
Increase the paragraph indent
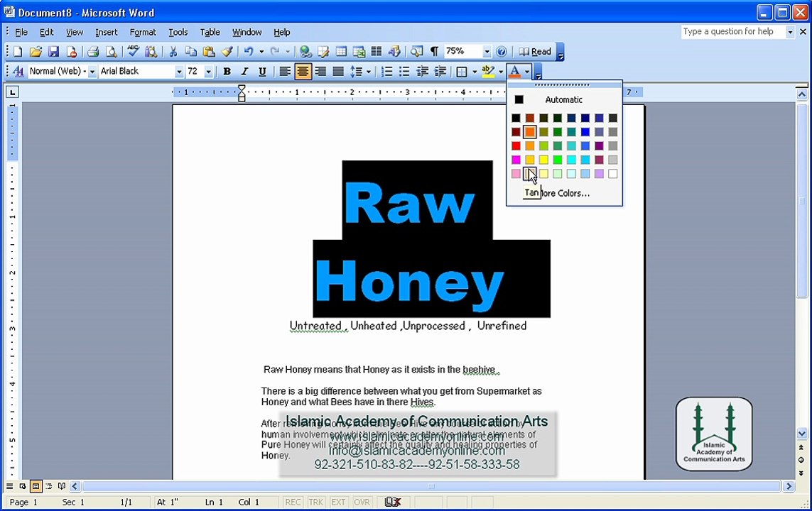coord(440,72)
